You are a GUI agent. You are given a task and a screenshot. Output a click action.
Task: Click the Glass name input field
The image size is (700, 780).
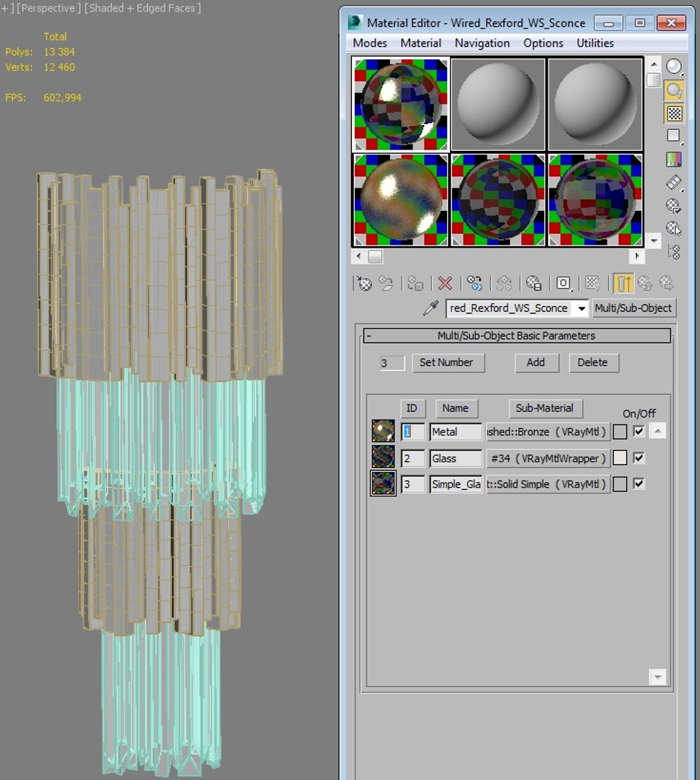(x=456, y=458)
